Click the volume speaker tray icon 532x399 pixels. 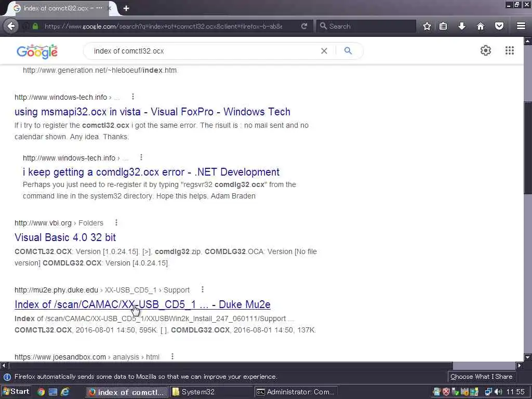pyautogui.click(x=498, y=392)
